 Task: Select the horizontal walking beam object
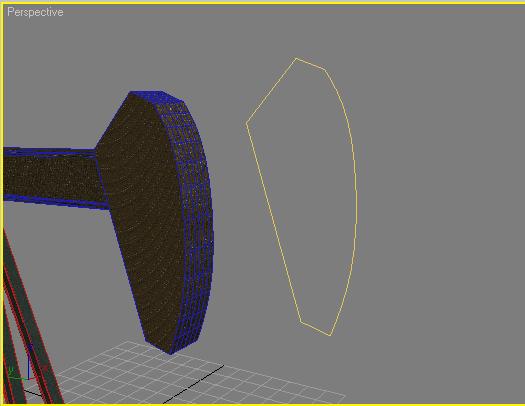pos(50,177)
